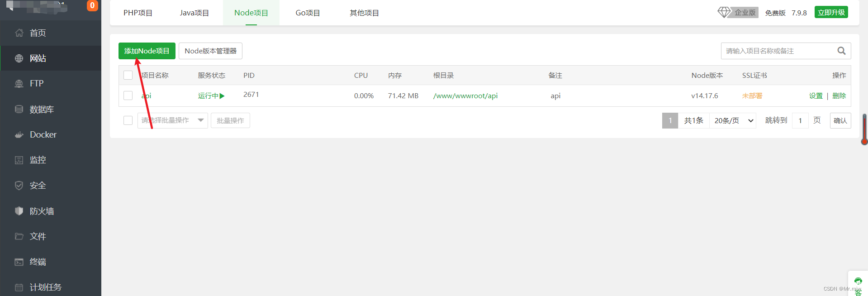Open the 20条/页 page size dropdown
The width and height of the screenshot is (868, 296).
pos(733,120)
